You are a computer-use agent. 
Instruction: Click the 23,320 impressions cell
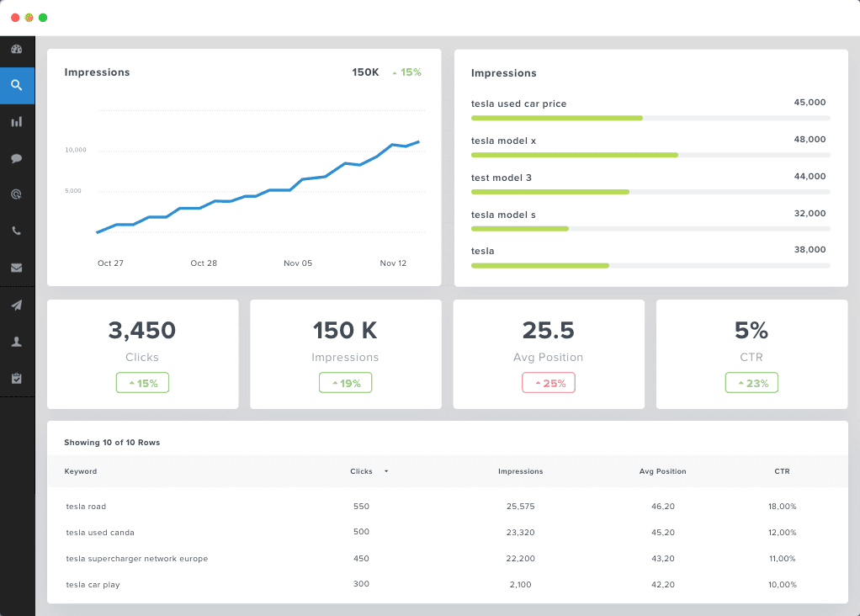point(521,532)
